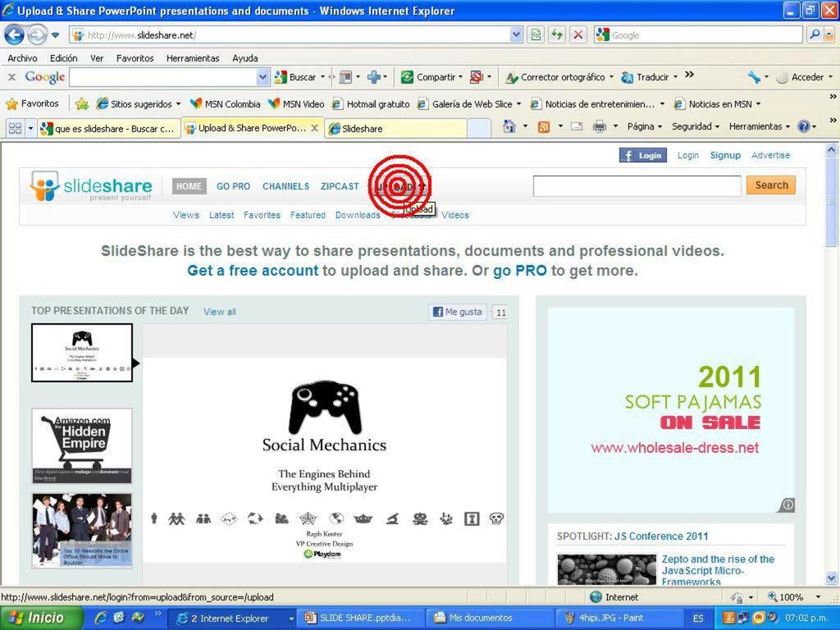Image resolution: width=840 pixels, height=630 pixels.
Task: Switch to SLIDE SHARE.pptdia taskbar window
Action: 362,619
